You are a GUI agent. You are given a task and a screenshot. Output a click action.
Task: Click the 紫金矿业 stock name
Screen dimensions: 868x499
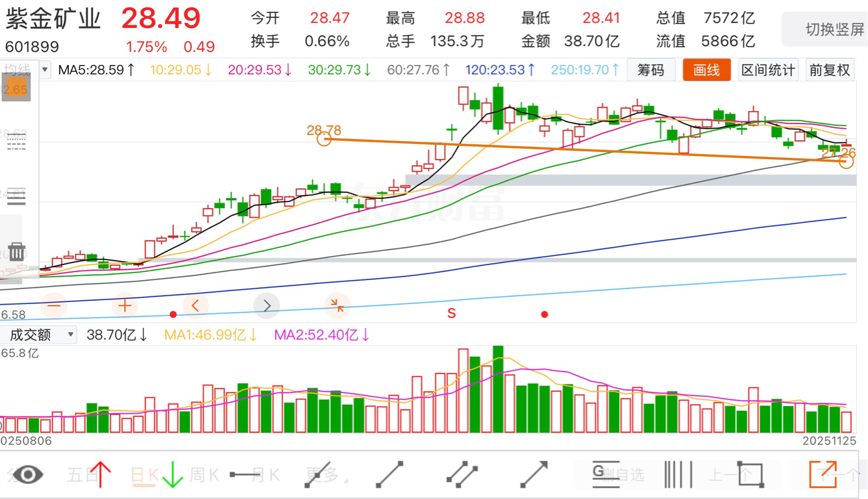pyautogui.click(x=53, y=19)
